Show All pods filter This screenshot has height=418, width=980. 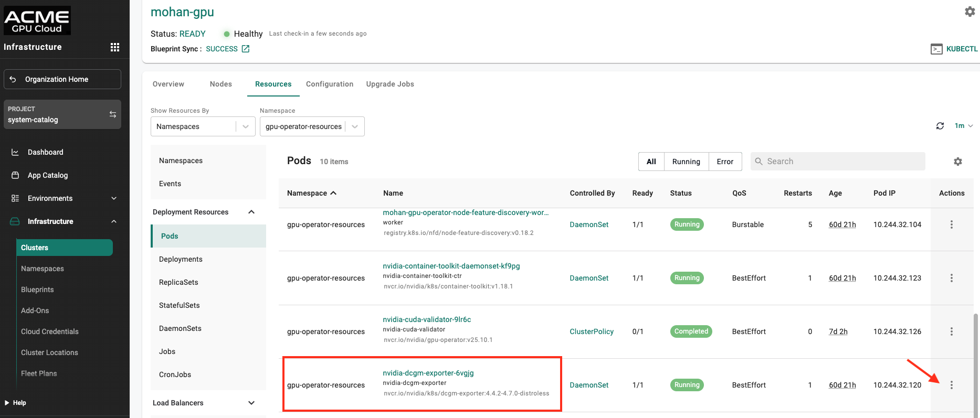pos(651,162)
